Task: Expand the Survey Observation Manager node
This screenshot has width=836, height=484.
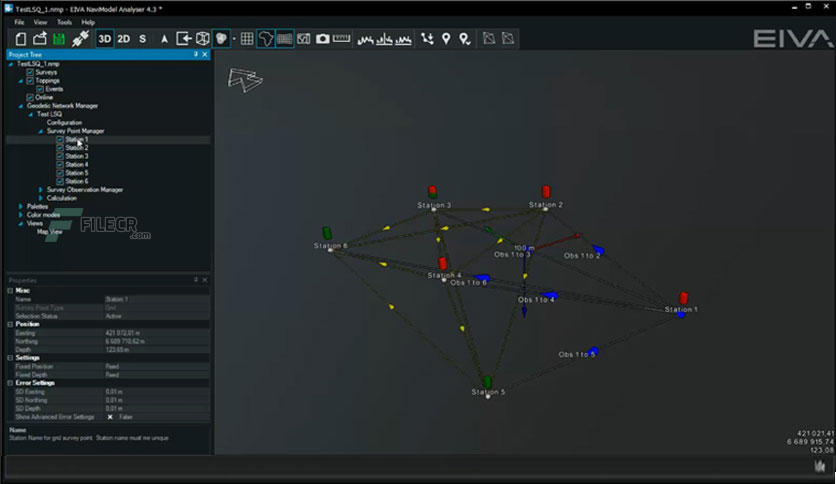Action: pos(41,190)
